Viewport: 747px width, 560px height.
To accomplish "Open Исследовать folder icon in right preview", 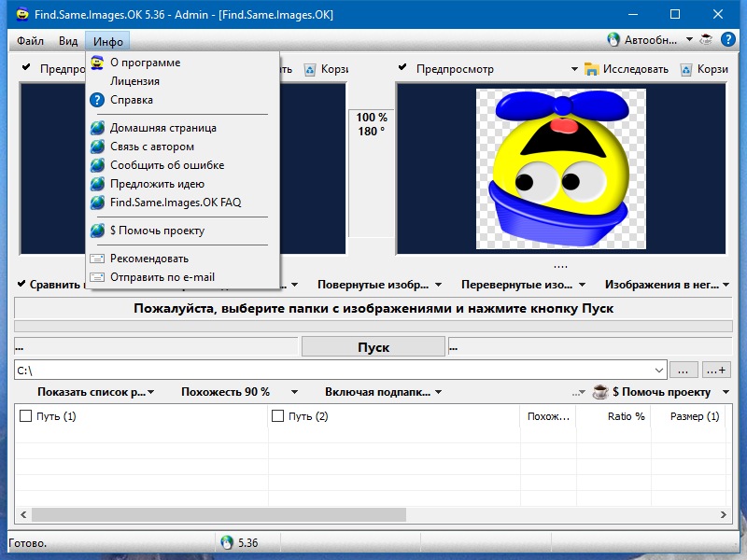I will tap(592, 69).
